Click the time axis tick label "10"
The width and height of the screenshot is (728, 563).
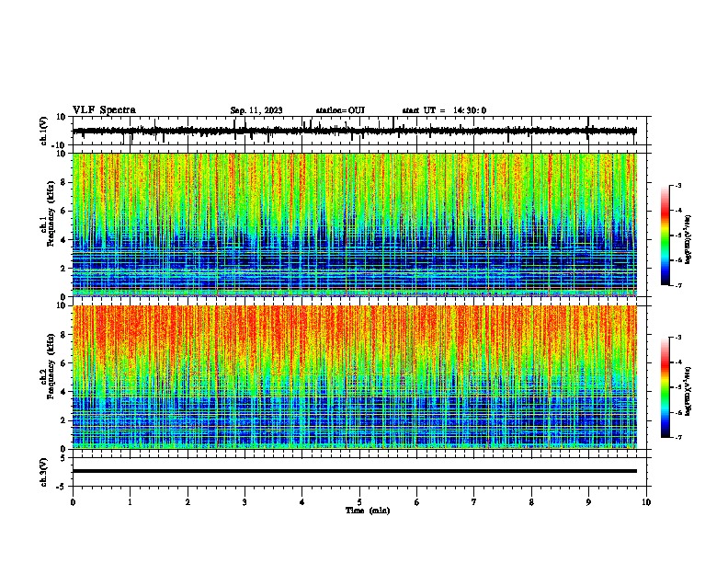pyautogui.click(x=646, y=502)
